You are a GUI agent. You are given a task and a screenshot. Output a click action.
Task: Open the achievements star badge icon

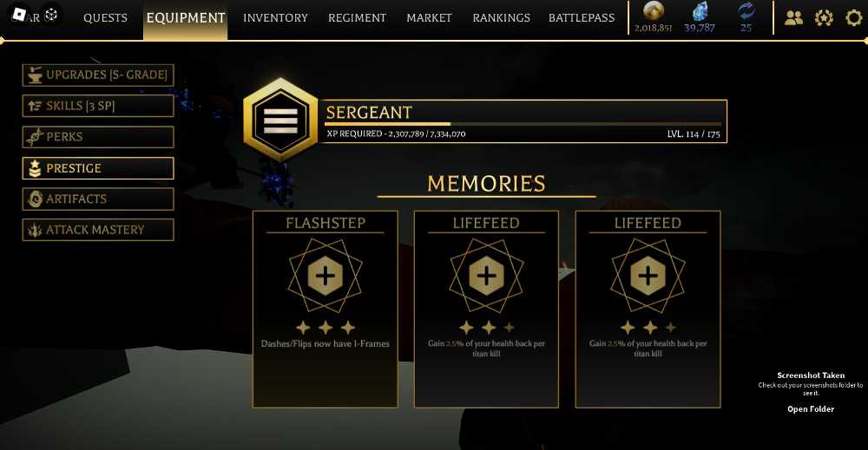824,17
